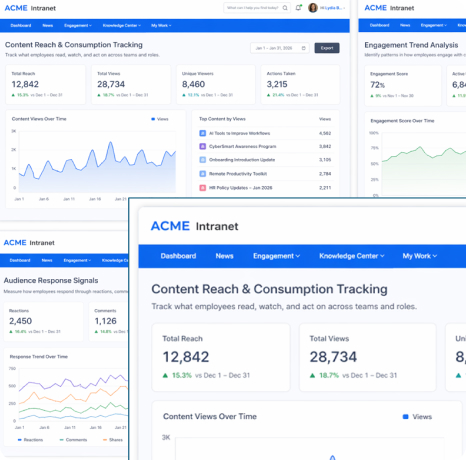Click the Onboarding Introduction Update icon
This screenshot has height=460, width=466.
(x=202, y=160)
